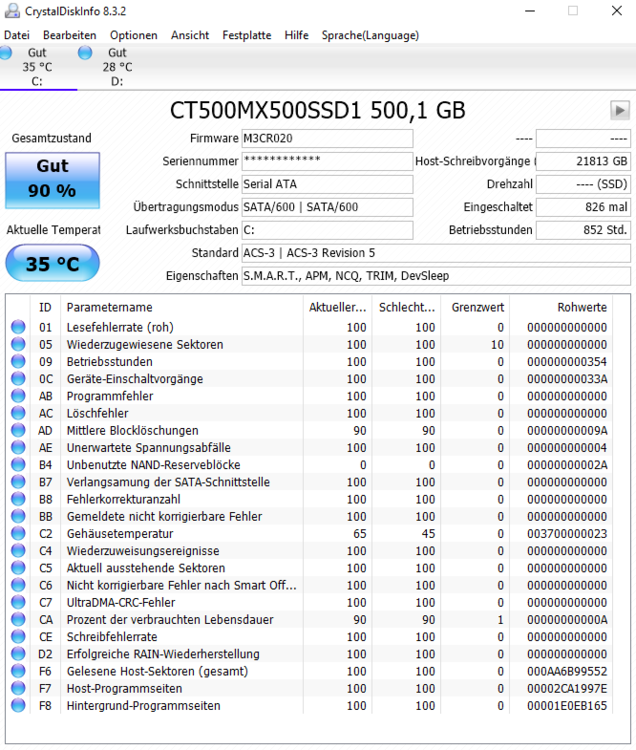Click status orb for Betriebsstunden row
The height and width of the screenshot is (750, 636).
(18, 362)
